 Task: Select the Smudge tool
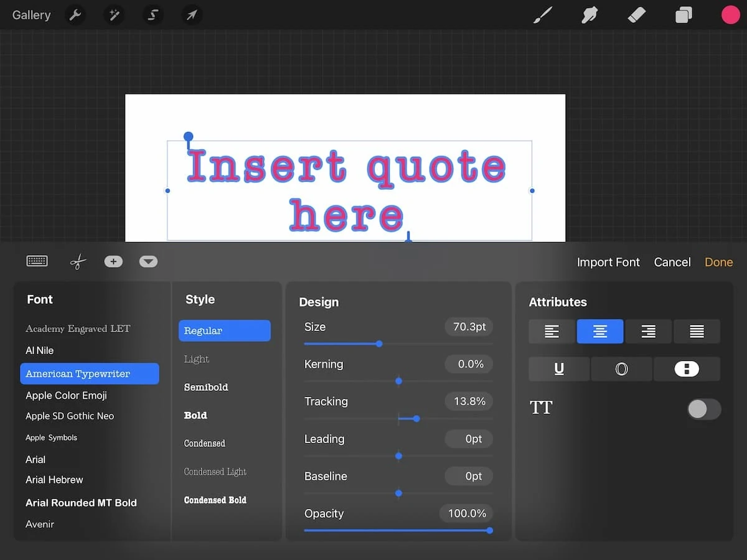(590, 15)
